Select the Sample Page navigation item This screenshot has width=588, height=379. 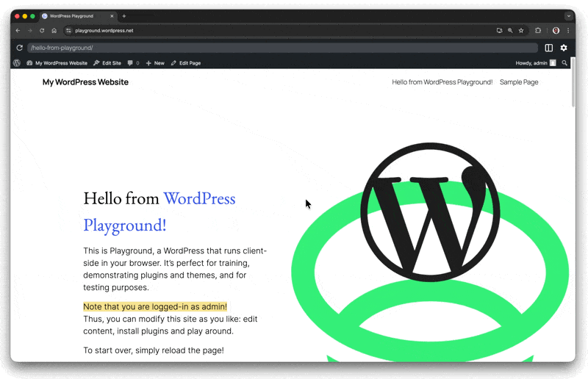tap(519, 82)
